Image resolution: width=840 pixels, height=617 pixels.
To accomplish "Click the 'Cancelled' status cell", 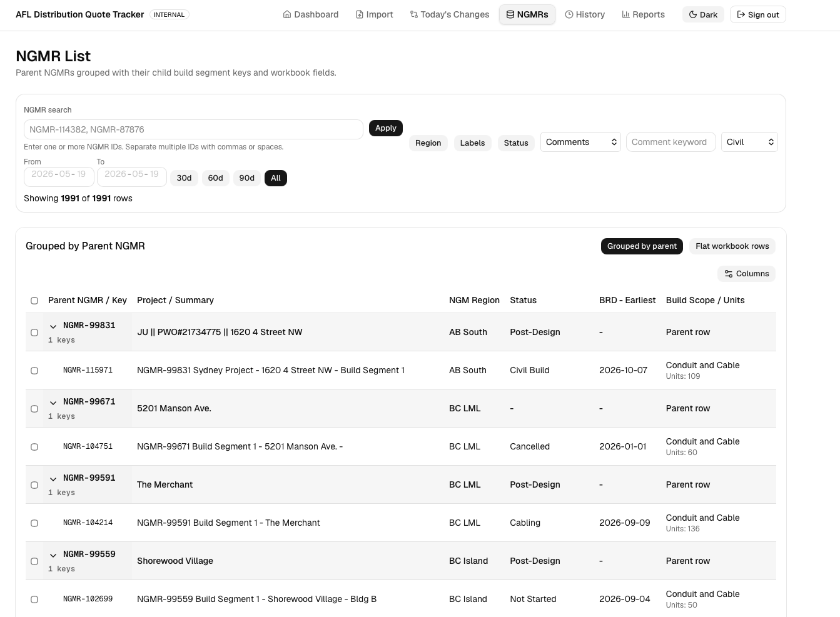I will (x=530, y=446).
